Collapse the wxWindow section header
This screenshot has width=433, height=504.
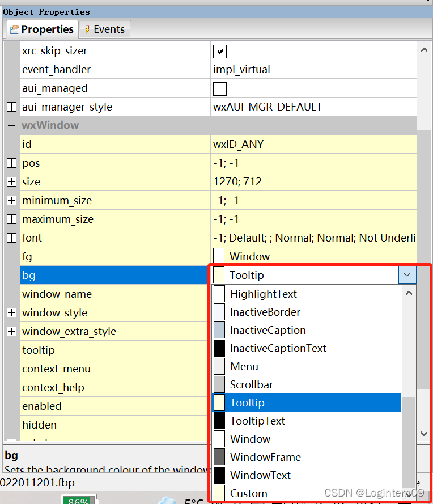(11, 125)
